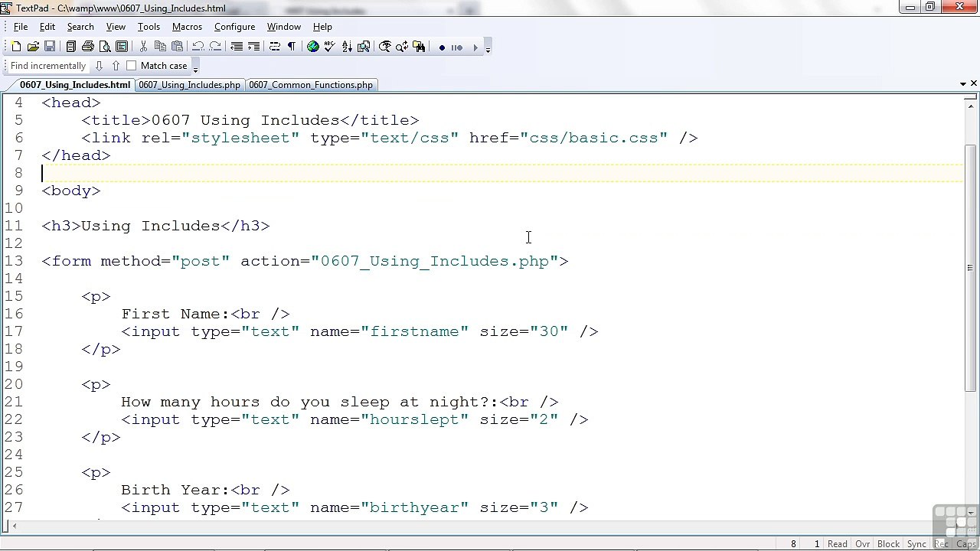Switch to the 0607_Using_Includes.php tab
980x551 pixels.
click(189, 85)
